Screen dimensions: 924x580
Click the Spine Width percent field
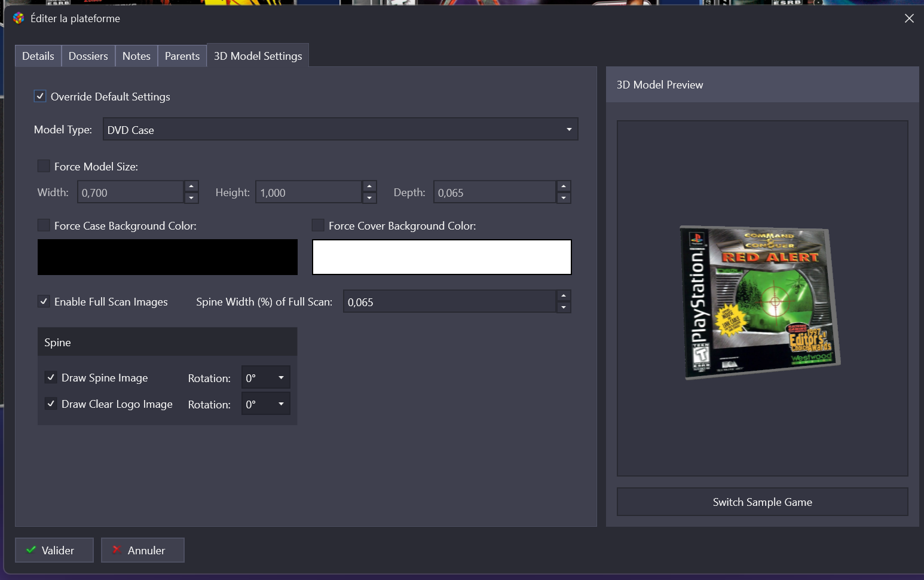(449, 302)
